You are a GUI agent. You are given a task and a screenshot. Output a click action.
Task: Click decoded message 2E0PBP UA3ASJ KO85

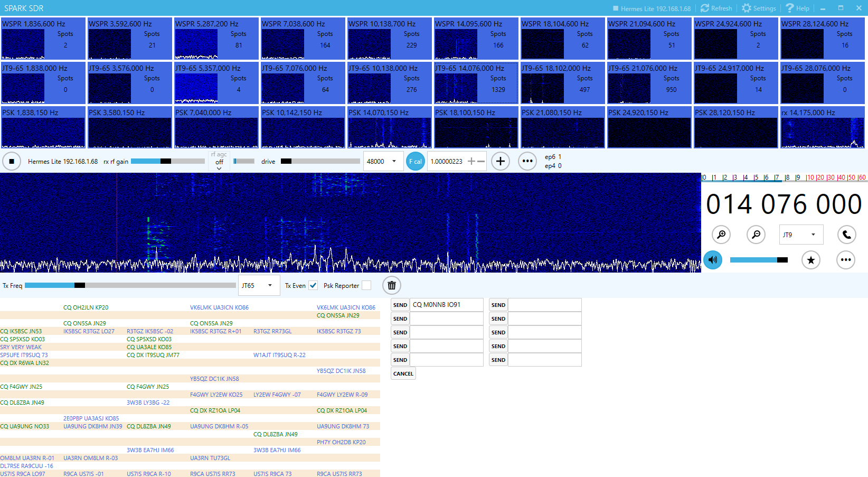(91, 418)
